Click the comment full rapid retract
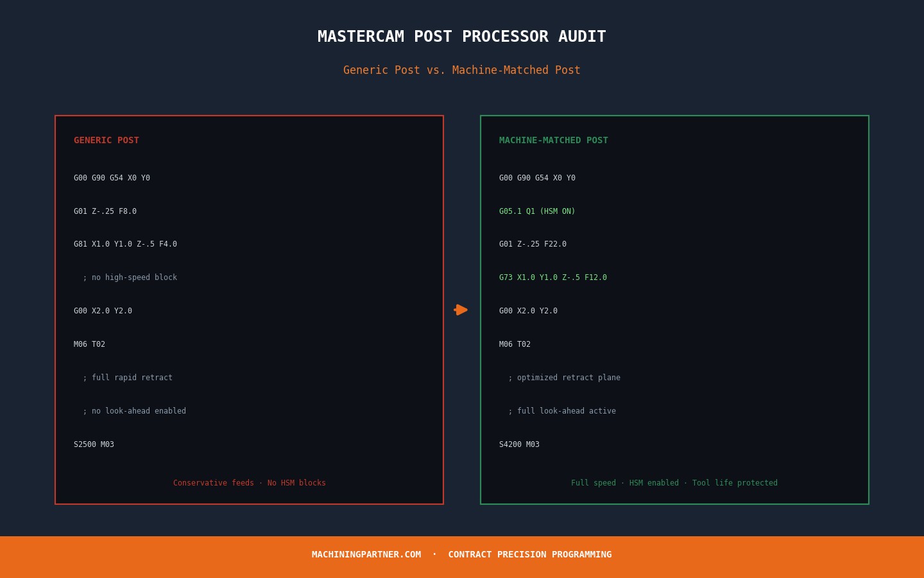 (128, 378)
